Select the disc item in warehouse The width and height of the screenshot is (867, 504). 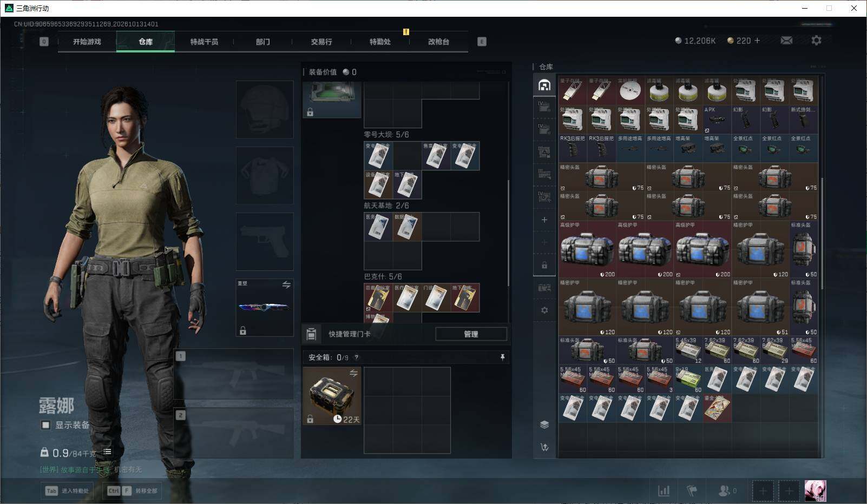[630, 90]
